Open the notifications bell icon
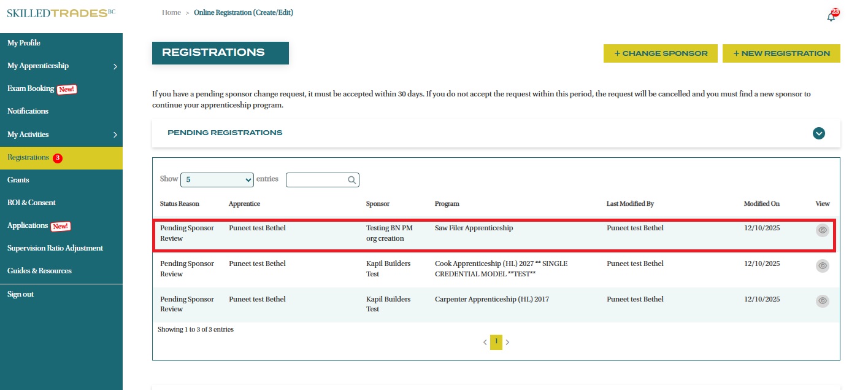 pyautogui.click(x=831, y=17)
